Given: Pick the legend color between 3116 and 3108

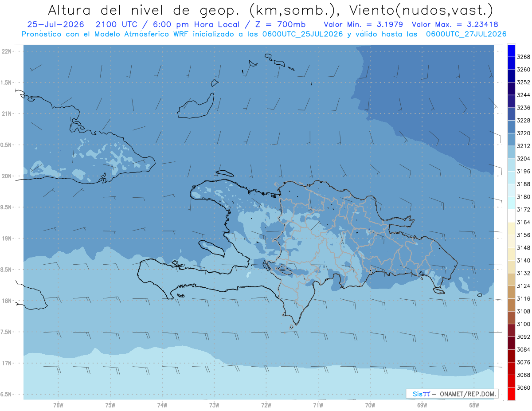Looking at the screenshot, I should [x=511, y=305].
